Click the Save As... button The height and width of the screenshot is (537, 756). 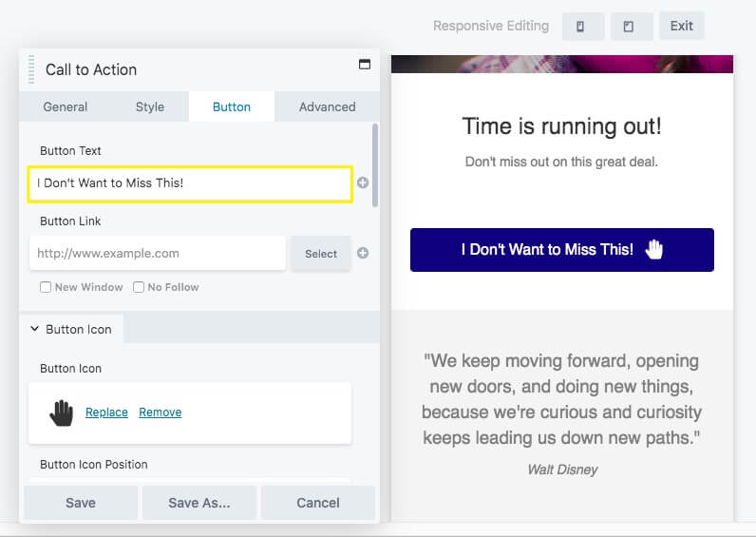pyautogui.click(x=199, y=503)
